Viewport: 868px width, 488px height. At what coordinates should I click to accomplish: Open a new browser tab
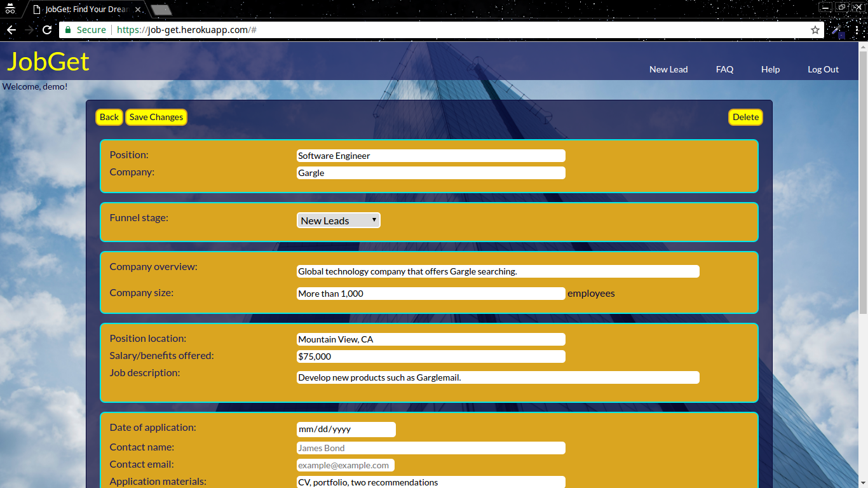coord(162,10)
